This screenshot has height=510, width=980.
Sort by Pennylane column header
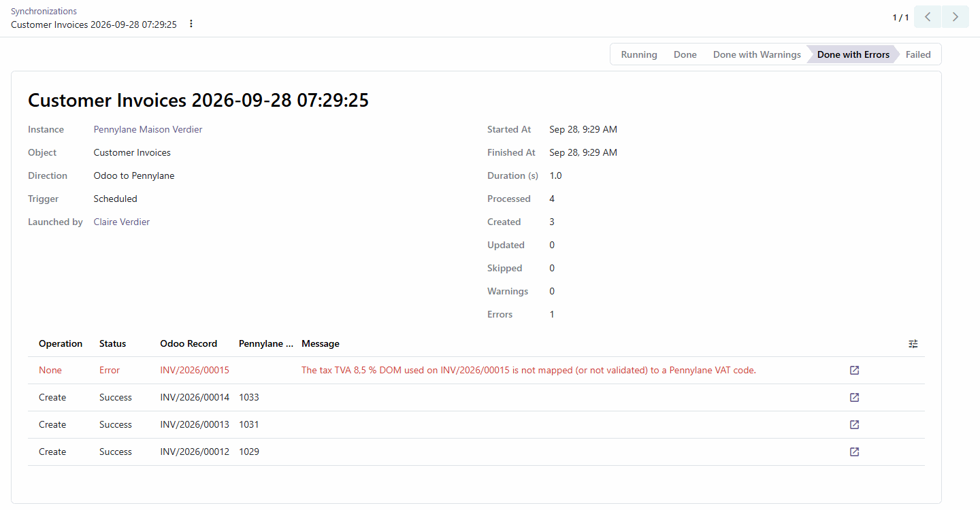pyautogui.click(x=266, y=343)
